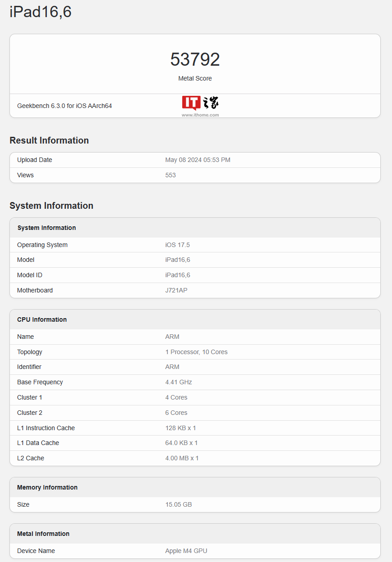Click the red IT Home logo
Viewport: 392px width, 562px height.
pos(191,103)
